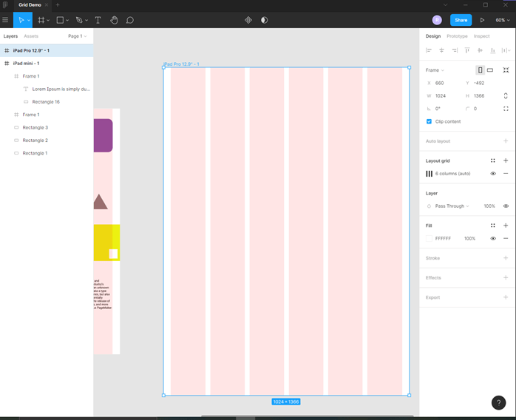Open Frame tools dropdown arrow
This screenshot has height=420, width=516.
coord(48,21)
